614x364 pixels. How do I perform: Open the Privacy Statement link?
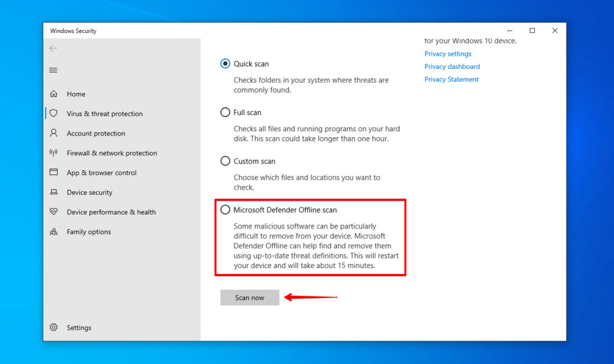[x=451, y=79]
